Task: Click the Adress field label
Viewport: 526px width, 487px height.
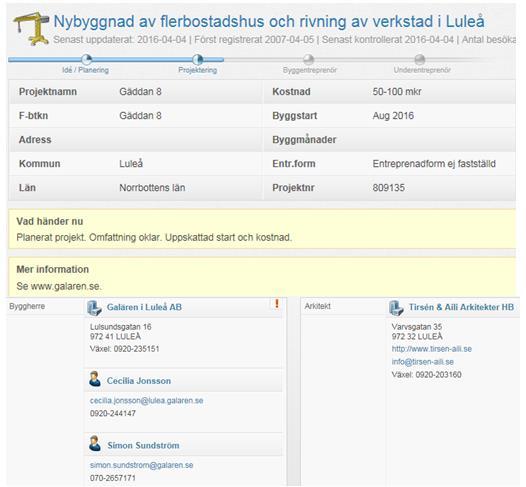Action: (35, 140)
